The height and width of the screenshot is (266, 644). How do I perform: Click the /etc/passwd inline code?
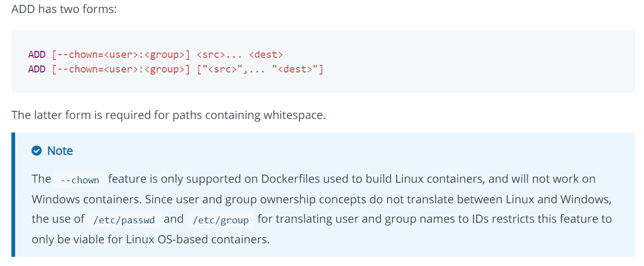pyautogui.click(x=124, y=220)
